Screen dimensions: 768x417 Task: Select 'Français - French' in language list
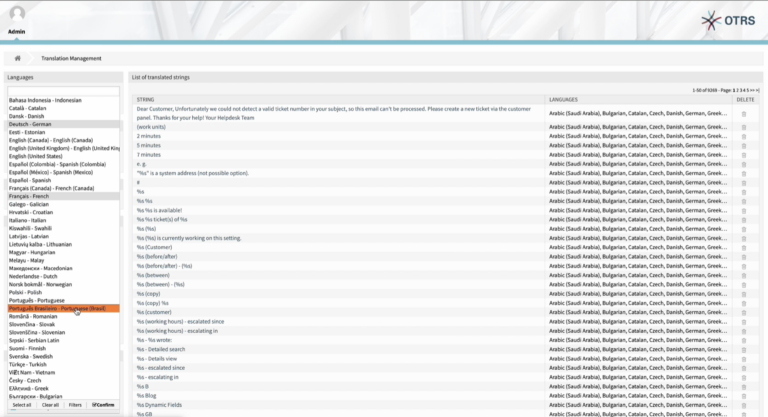pyautogui.click(x=63, y=196)
